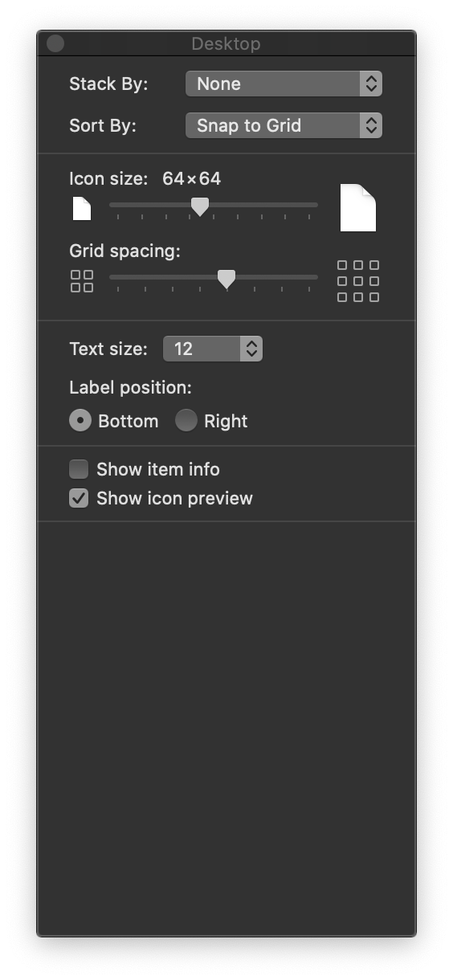Click the wide grid icon for Grid spacing
The width and height of the screenshot is (453, 980).
358,281
